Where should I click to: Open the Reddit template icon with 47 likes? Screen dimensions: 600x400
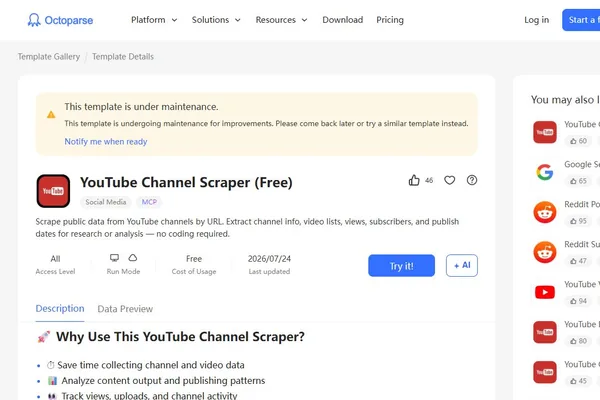[545, 252]
